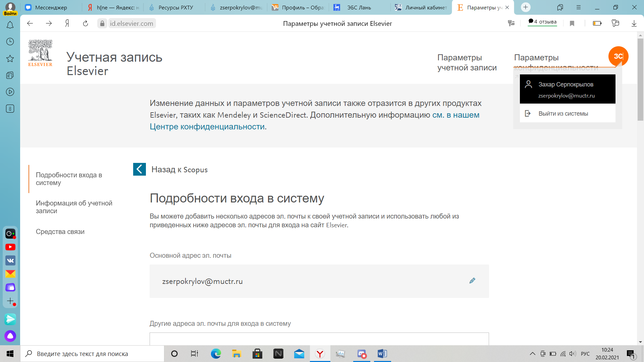Show hidden tray icons chevron

(532, 354)
